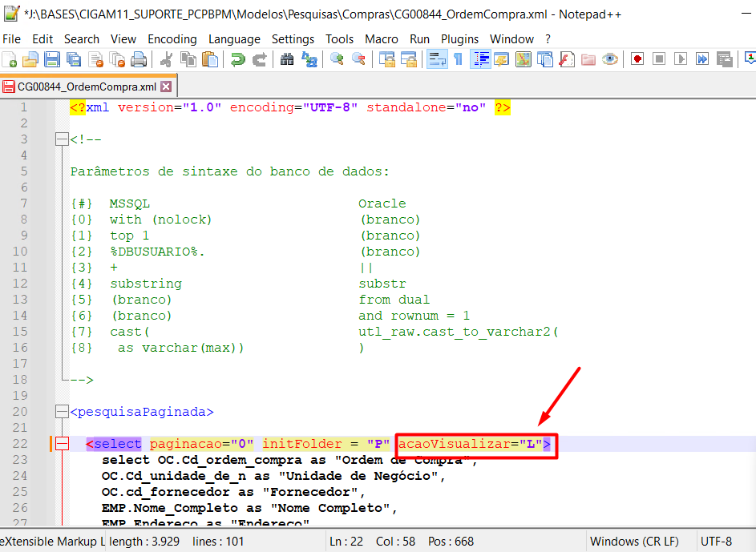Click the Paste clipboard icon
756x552 pixels.
point(210,59)
